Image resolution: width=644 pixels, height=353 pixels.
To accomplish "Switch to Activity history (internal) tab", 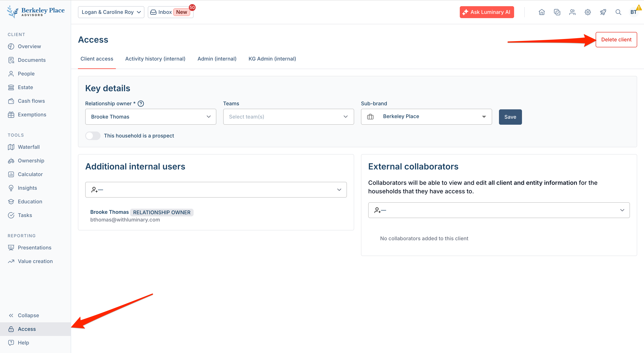I will 155,59.
